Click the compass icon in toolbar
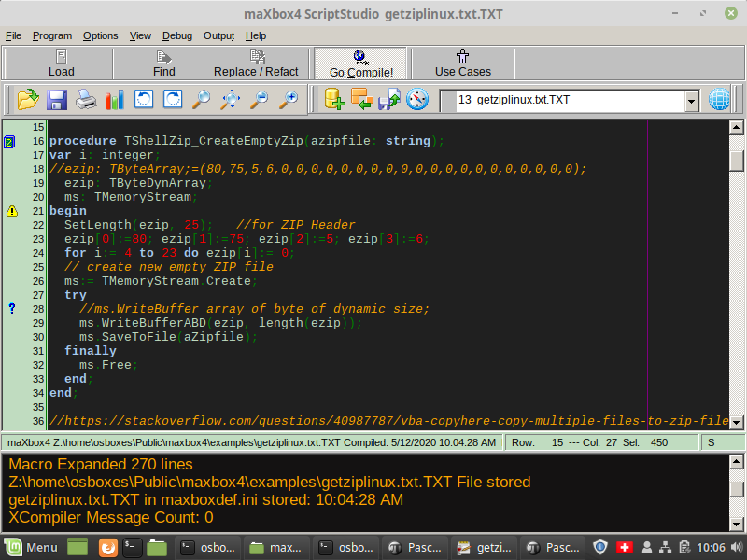 tap(417, 99)
